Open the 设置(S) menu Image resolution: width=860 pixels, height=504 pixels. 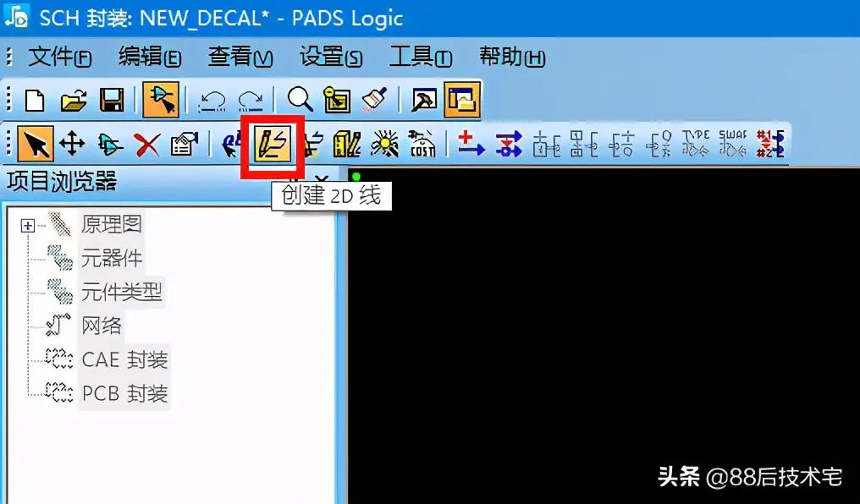click(x=331, y=57)
